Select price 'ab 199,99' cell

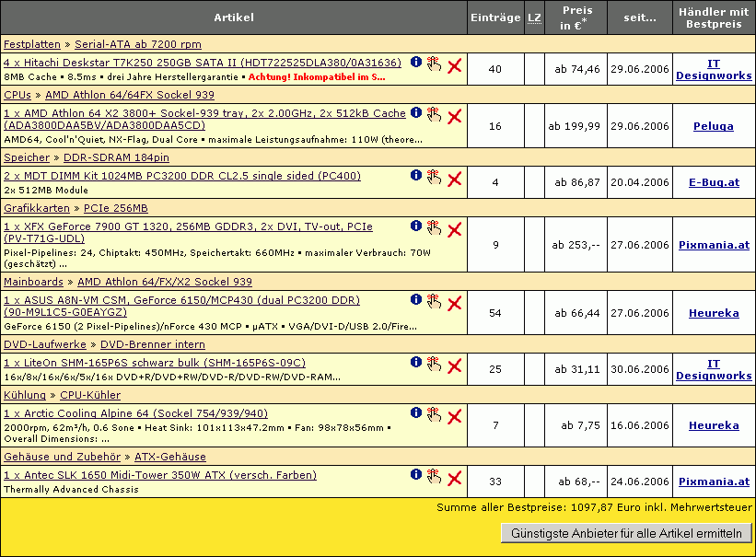(576, 126)
